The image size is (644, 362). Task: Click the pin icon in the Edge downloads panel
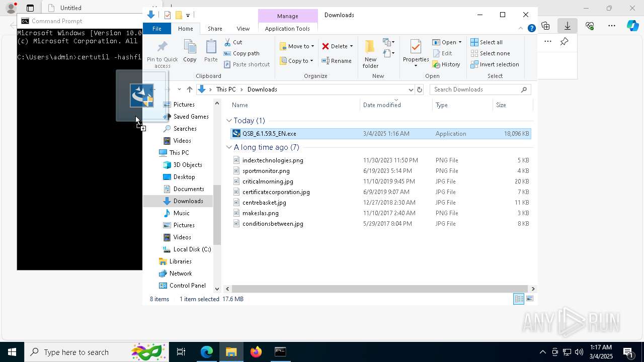click(x=565, y=42)
